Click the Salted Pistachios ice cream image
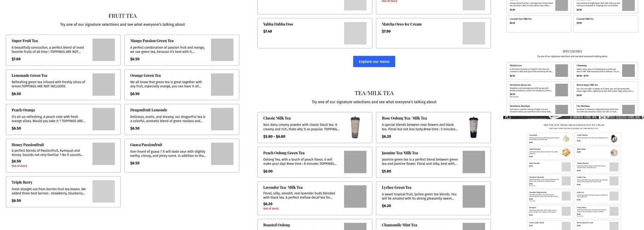Viewport: 644px width, 230px height. click(x=566, y=153)
